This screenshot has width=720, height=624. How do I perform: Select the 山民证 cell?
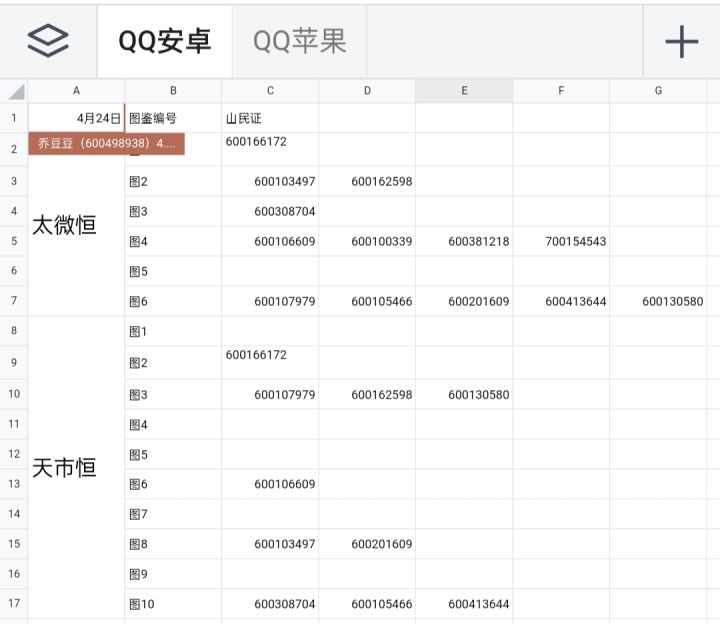270,118
